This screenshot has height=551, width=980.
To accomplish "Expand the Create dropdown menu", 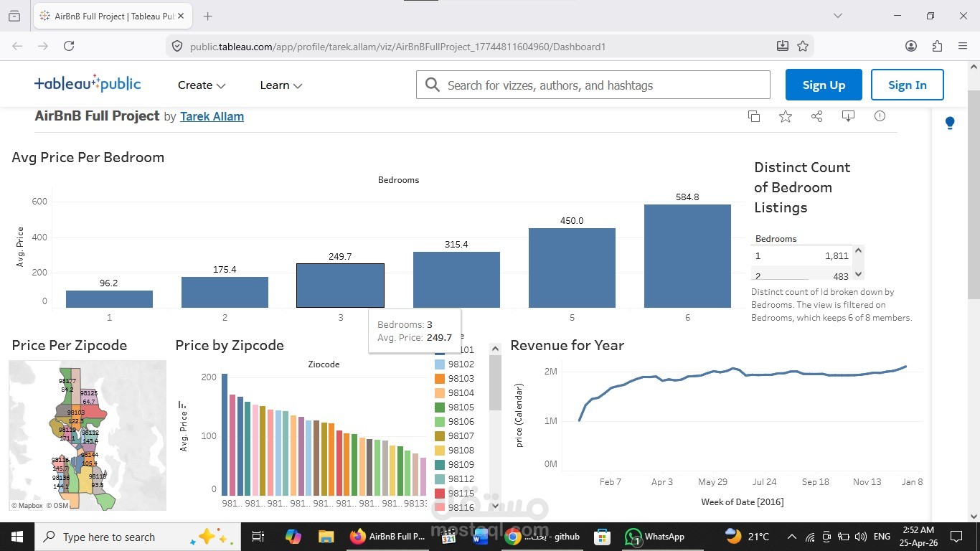I will pos(202,85).
